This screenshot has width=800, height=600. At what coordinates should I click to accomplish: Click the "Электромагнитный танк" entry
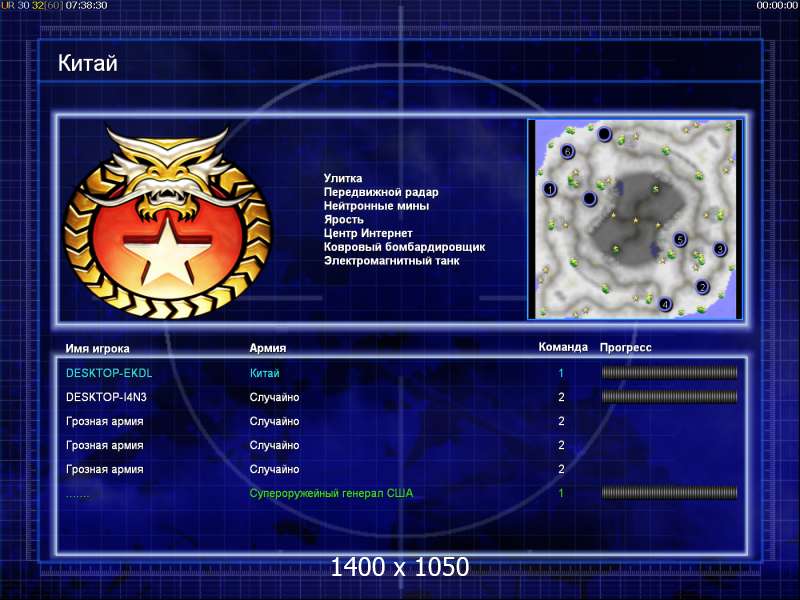[x=391, y=261]
